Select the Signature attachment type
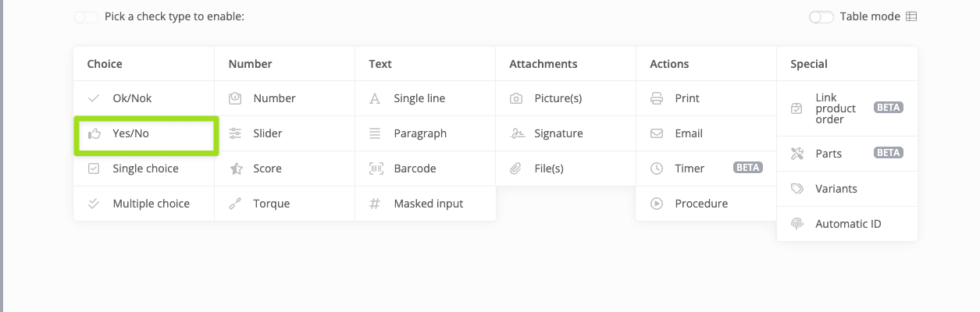The width and height of the screenshot is (980, 312). click(558, 133)
